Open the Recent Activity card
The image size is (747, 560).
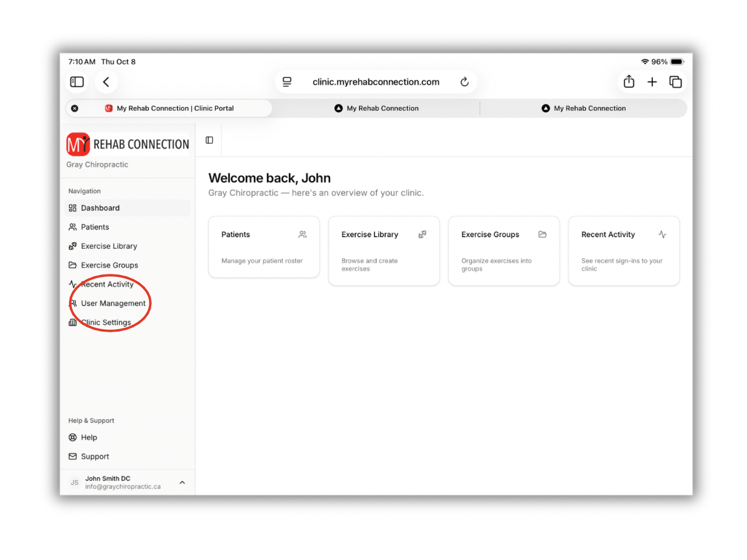point(624,251)
